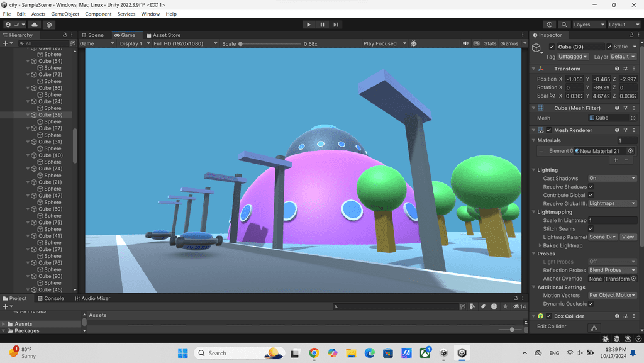
Task: Open the Layers dropdown
Action: [589, 25]
